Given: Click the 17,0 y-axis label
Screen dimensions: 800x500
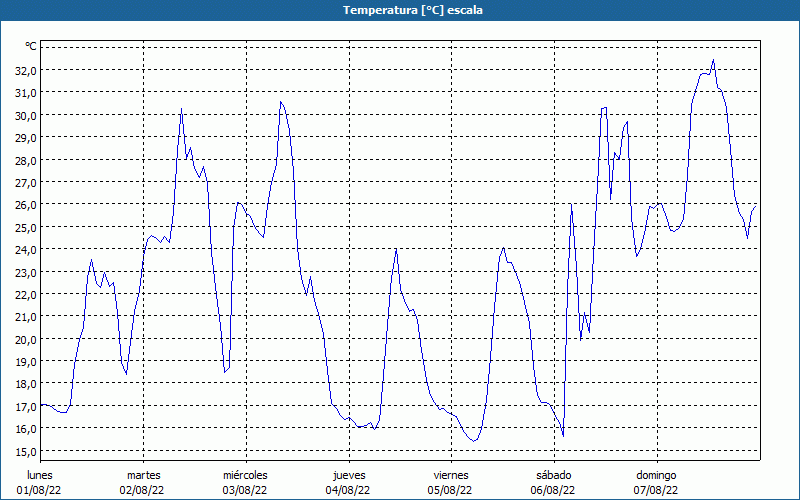Looking at the screenshot, I should tap(26, 407).
